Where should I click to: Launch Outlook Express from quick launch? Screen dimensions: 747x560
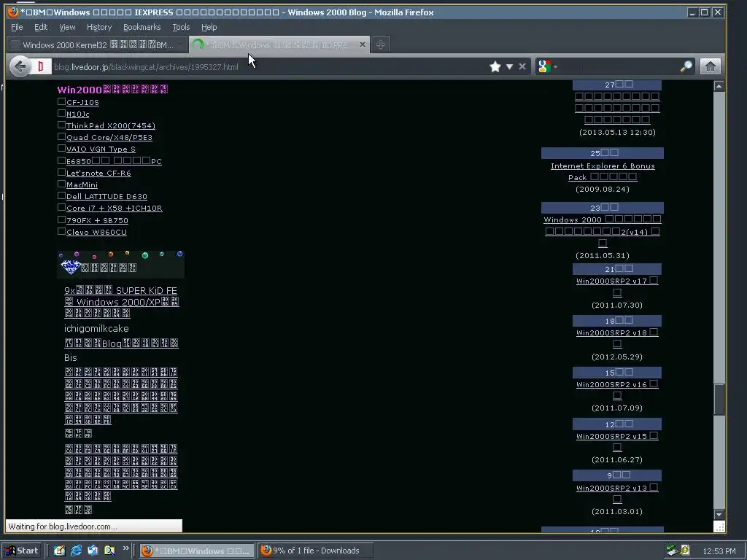(x=93, y=551)
